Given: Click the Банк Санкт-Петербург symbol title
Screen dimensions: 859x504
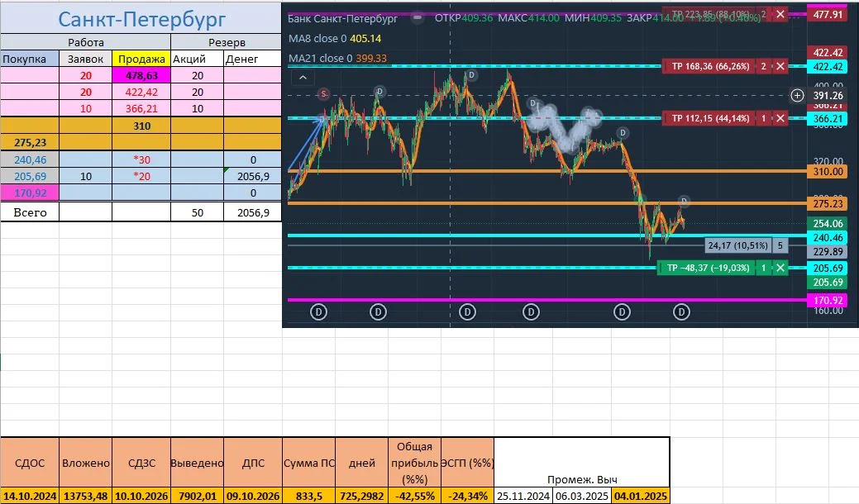Looking at the screenshot, I should pyautogui.click(x=342, y=19).
